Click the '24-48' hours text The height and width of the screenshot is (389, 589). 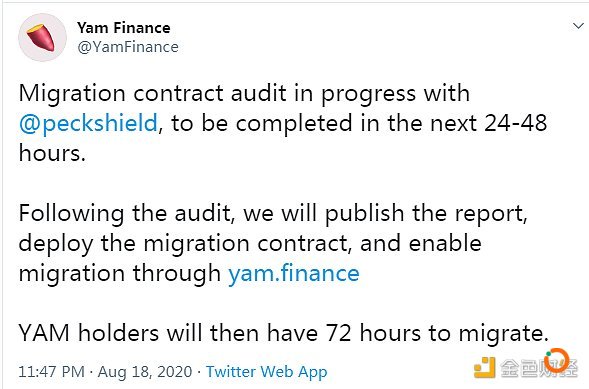pos(515,123)
